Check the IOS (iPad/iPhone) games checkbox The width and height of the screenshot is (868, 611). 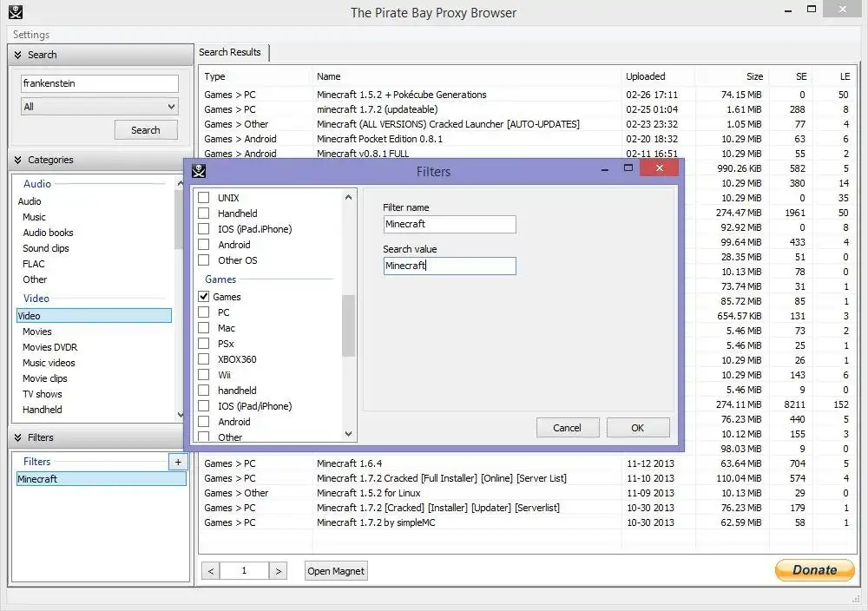pos(204,405)
